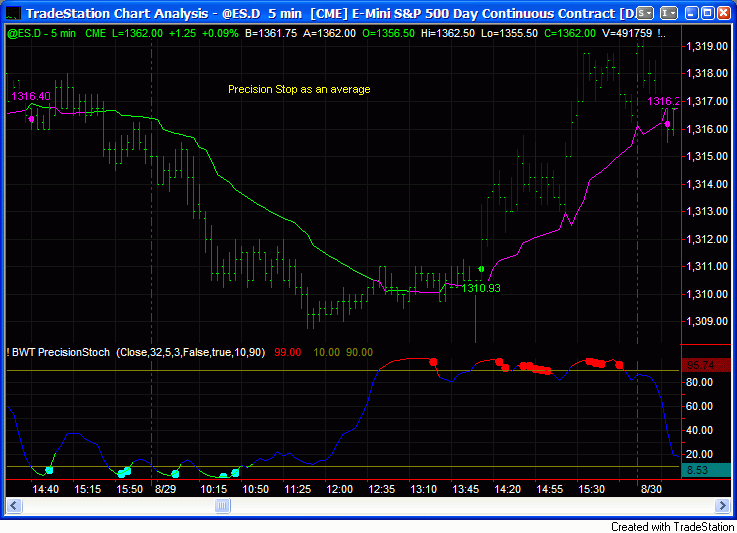737x533 pixels.
Task: Click the 'O=1356.50' open value
Action: click(x=388, y=33)
